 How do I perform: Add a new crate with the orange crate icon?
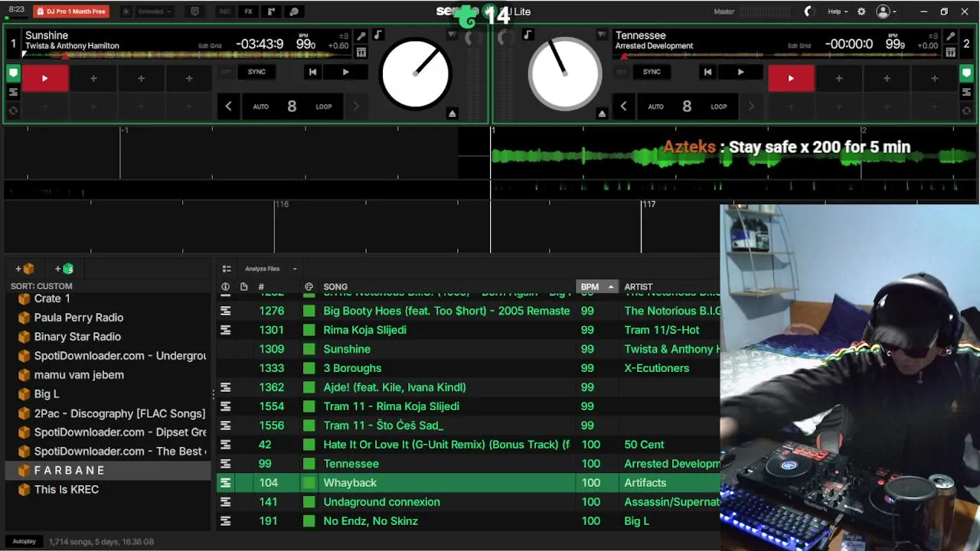coord(24,269)
